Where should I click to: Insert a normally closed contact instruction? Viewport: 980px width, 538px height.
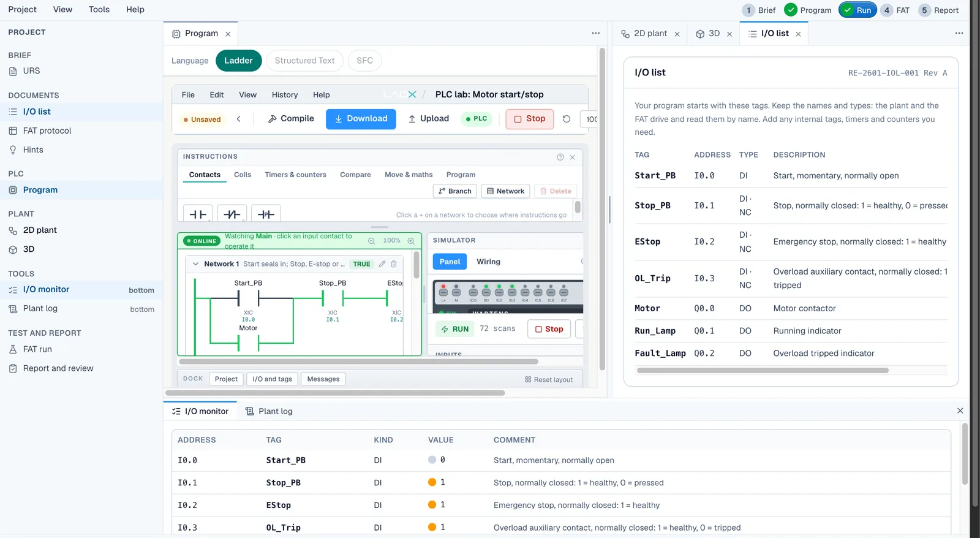[232, 214]
